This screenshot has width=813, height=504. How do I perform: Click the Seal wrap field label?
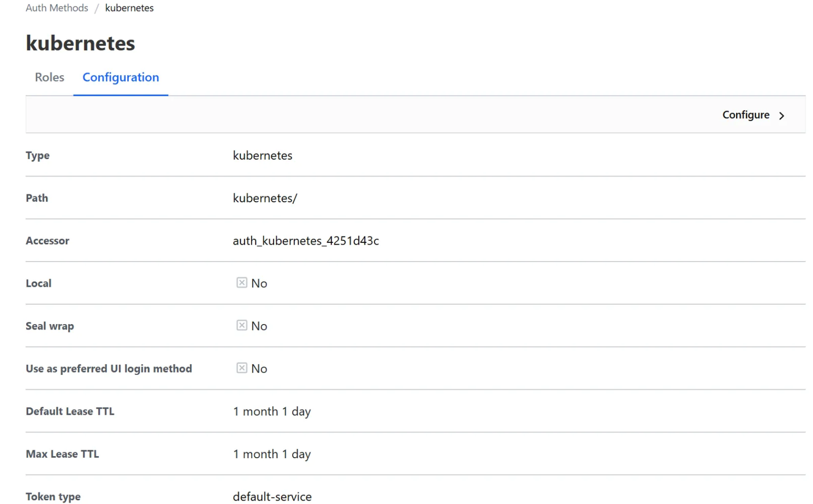coord(50,326)
